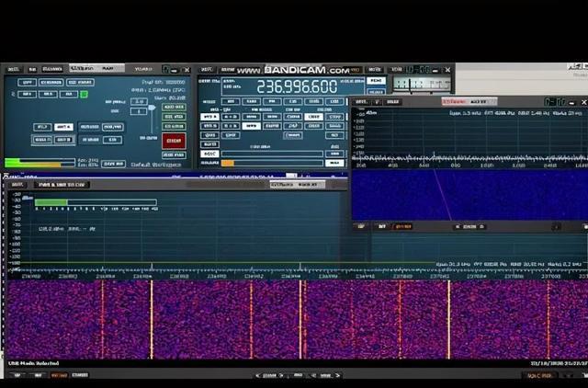
Task: Click the USB Mode Selected status text
Action: (x=34, y=363)
